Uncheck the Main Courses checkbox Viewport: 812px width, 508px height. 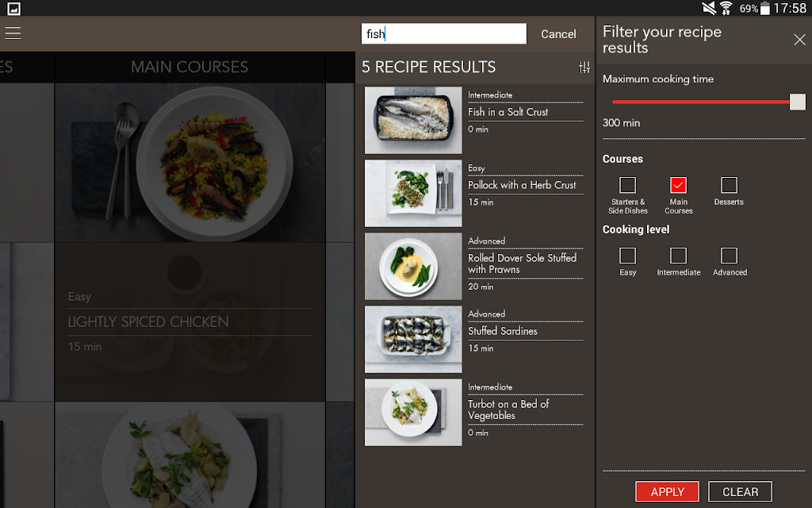point(679,185)
